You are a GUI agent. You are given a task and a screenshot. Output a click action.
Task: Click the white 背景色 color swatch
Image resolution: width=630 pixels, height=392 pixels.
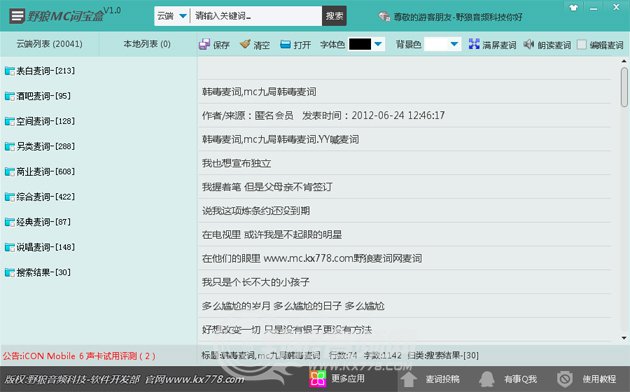(436, 44)
